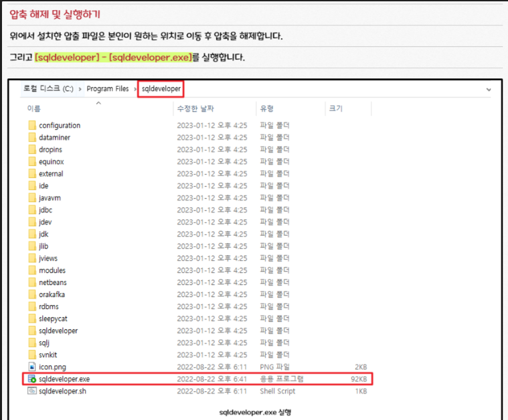Screen dimensions: 508x420
Task: Select the sleepycat folder name
Action: [x=53, y=318]
